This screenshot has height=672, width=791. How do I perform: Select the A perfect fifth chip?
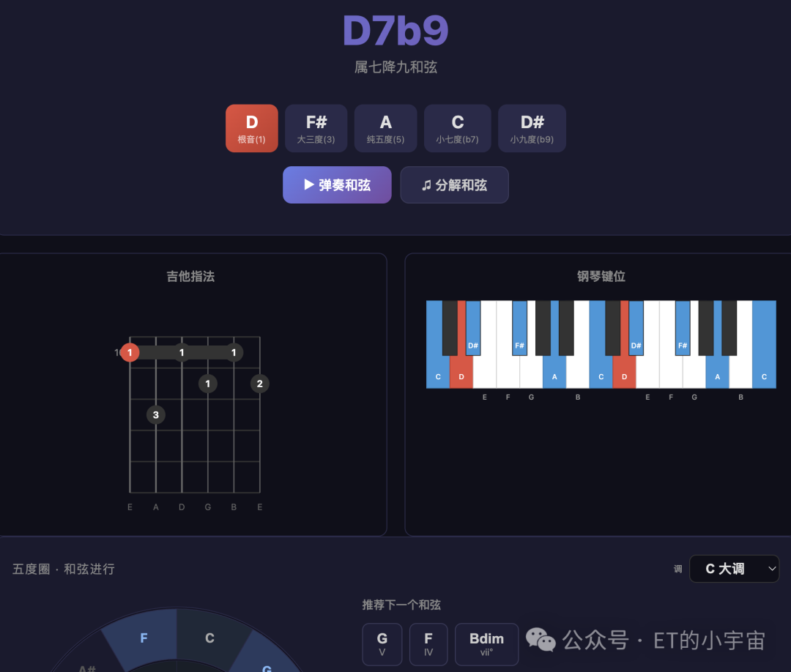click(385, 129)
